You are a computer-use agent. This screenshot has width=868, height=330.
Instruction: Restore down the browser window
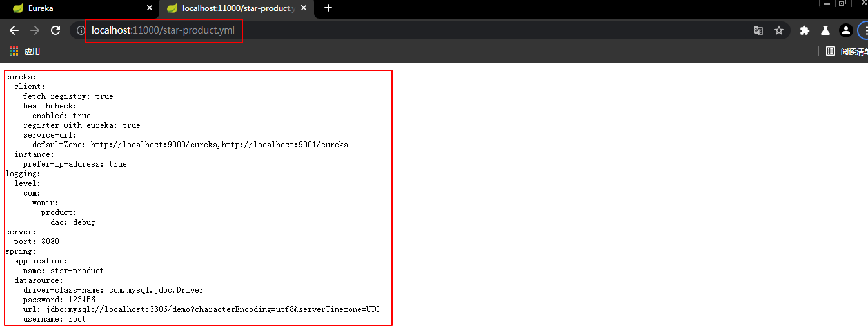[842, 4]
